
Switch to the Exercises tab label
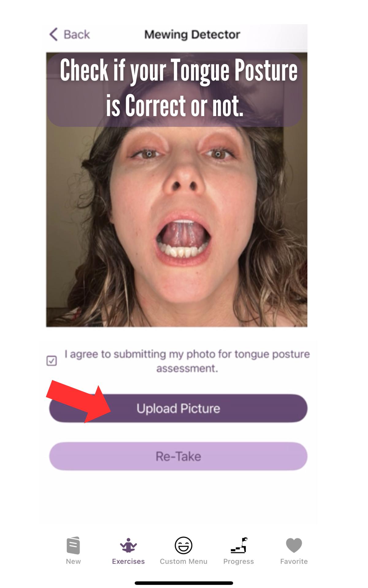pos(128,561)
